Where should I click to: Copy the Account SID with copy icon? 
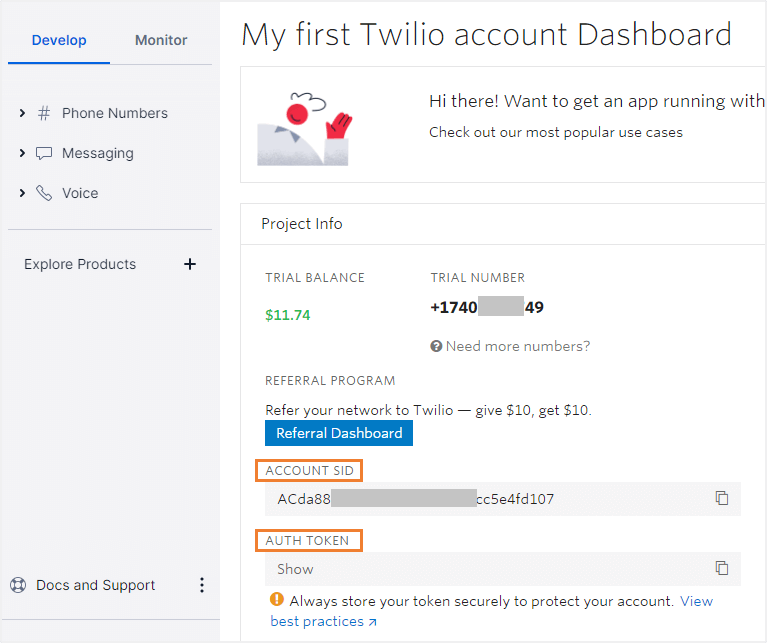pos(722,498)
